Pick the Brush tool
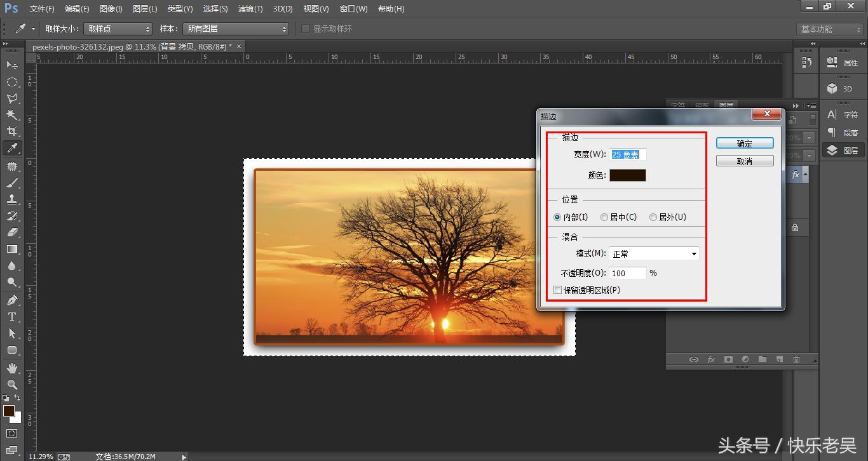 [11, 183]
